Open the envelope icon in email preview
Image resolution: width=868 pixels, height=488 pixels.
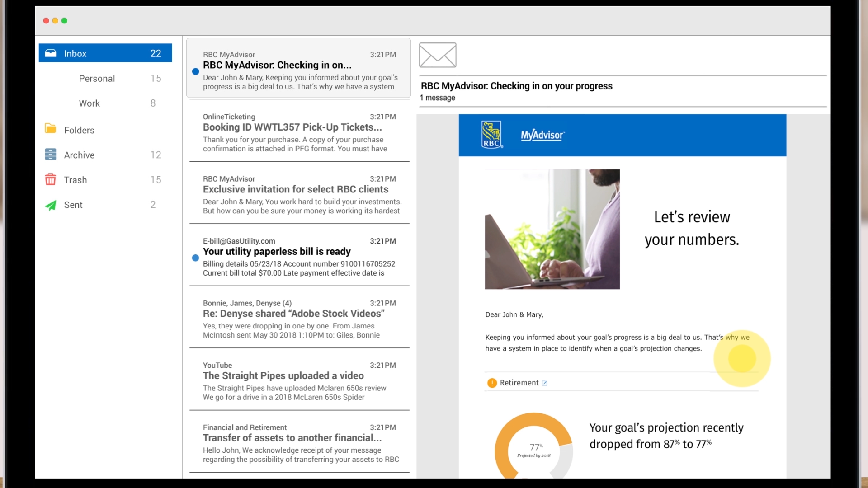[438, 55]
